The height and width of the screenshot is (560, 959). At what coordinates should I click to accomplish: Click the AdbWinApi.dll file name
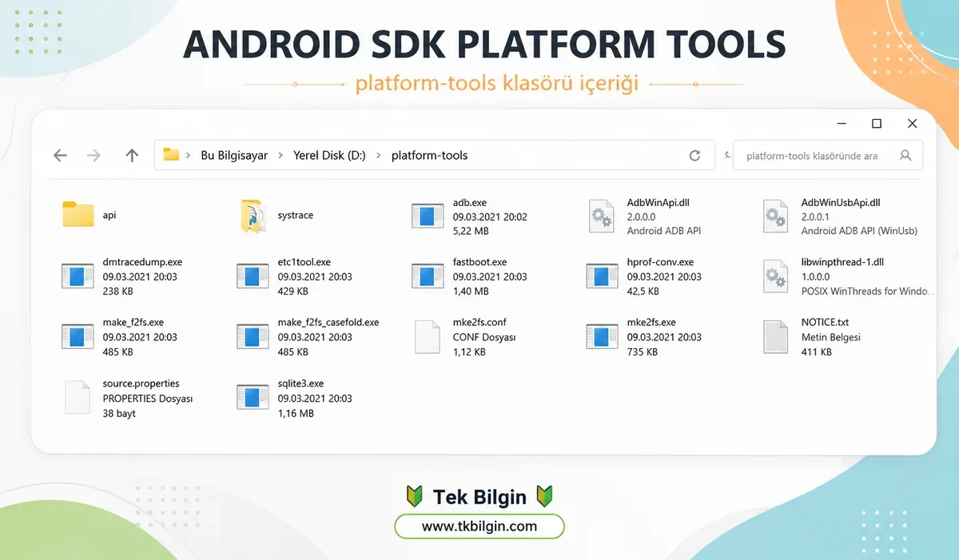point(658,203)
